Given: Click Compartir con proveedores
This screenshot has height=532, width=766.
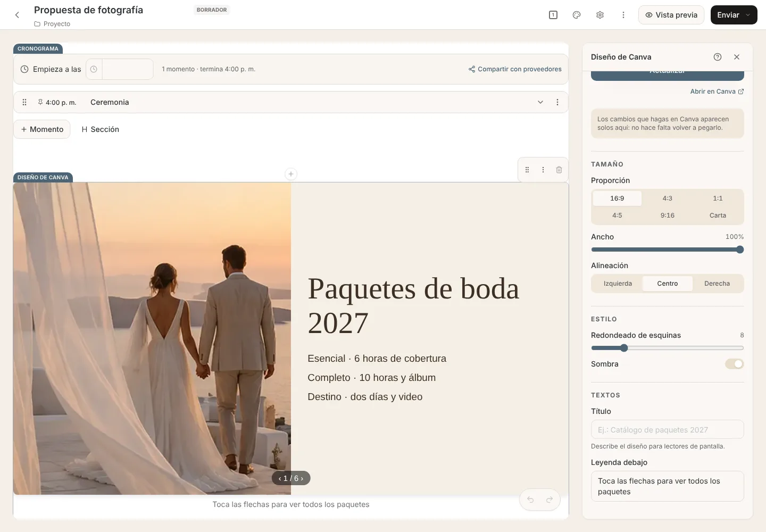Looking at the screenshot, I should [515, 69].
